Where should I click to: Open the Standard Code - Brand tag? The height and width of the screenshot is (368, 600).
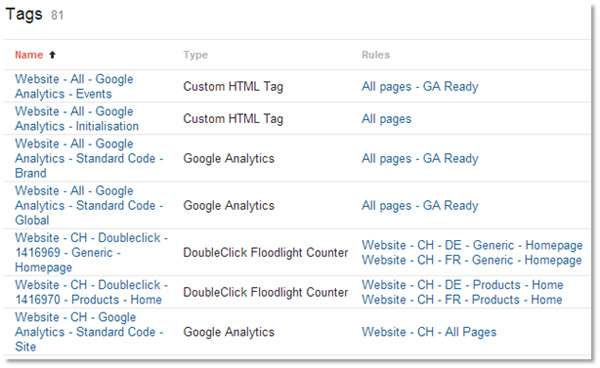tap(89, 158)
